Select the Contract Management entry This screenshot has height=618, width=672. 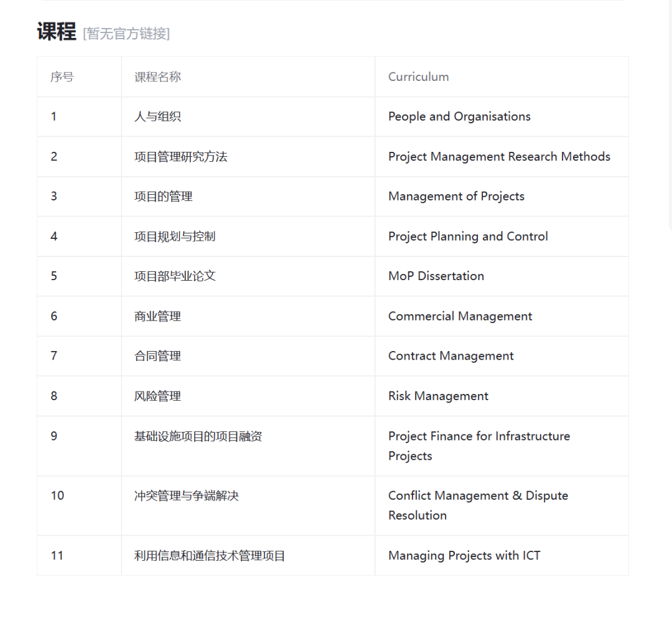tap(450, 356)
